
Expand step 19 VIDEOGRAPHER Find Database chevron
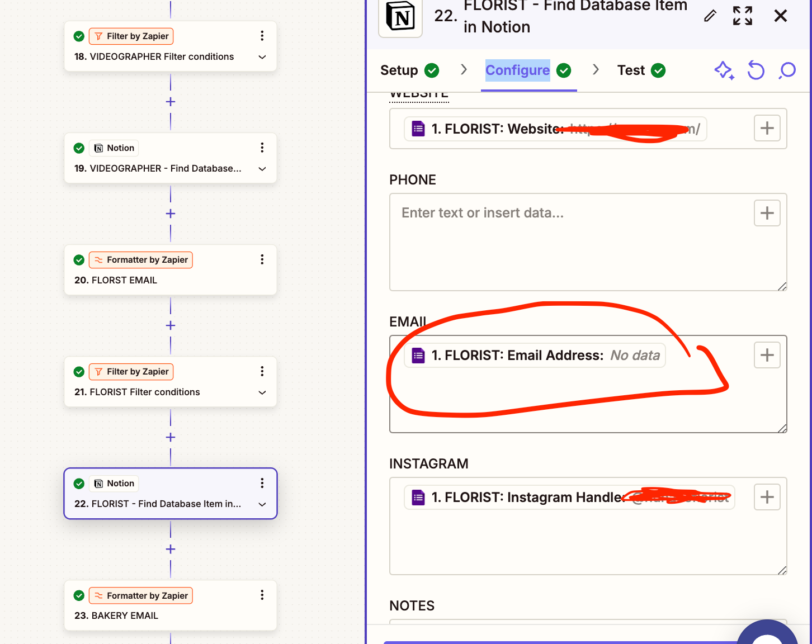pyautogui.click(x=262, y=169)
